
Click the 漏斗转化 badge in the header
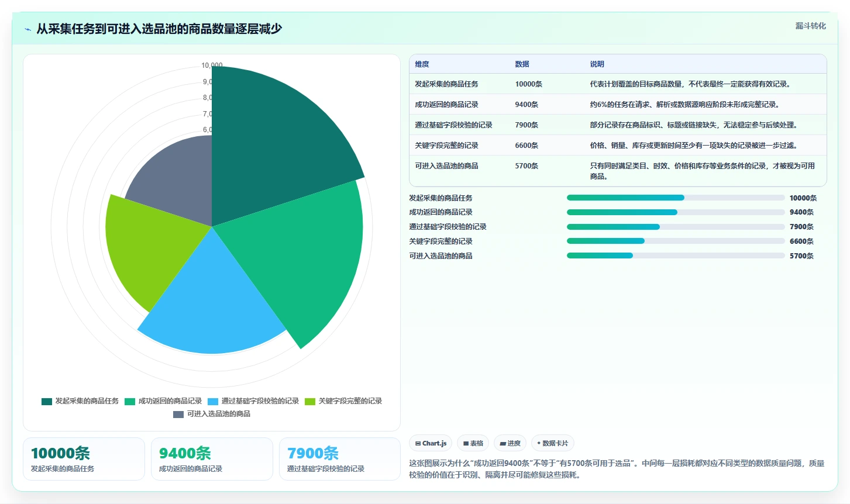point(810,26)
